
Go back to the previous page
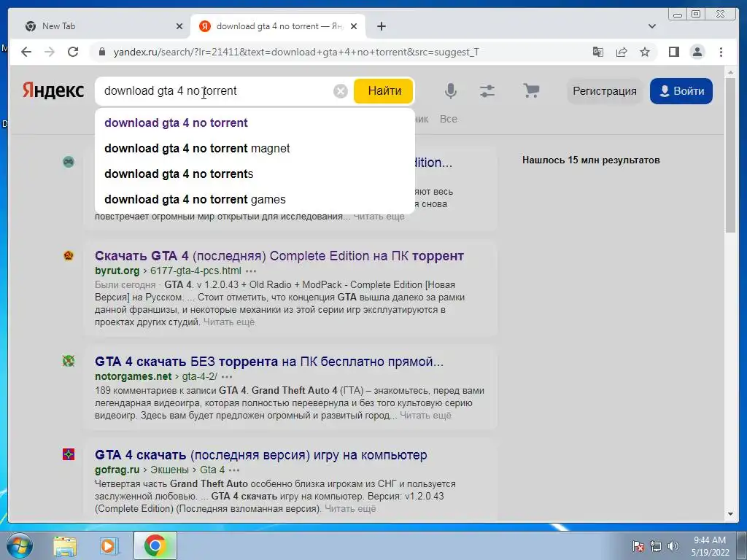26,52
